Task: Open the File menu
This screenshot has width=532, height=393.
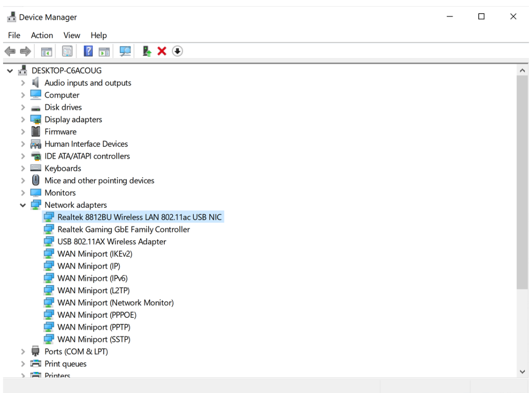Action: tap(14, 35)
